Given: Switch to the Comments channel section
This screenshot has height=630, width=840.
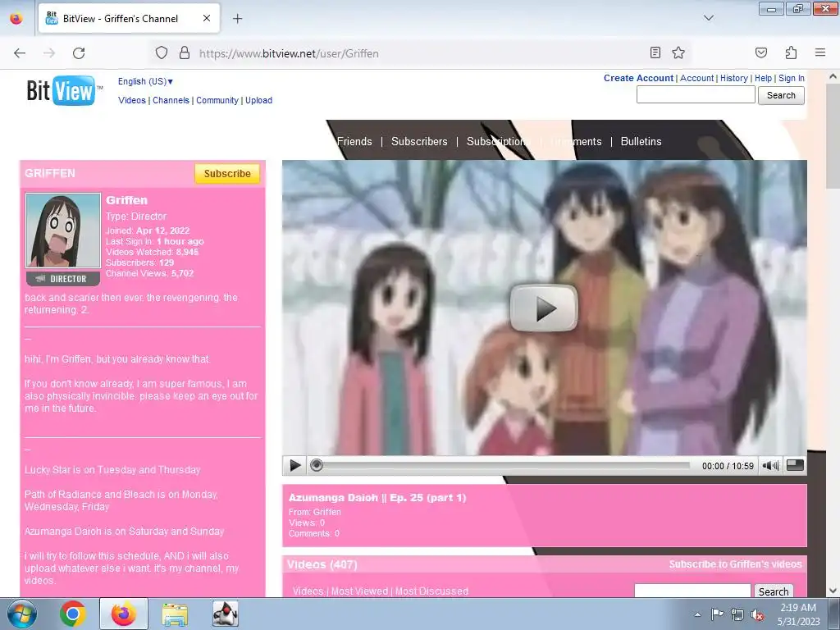Looking at the screenshot, I should [x=575, y=141].
